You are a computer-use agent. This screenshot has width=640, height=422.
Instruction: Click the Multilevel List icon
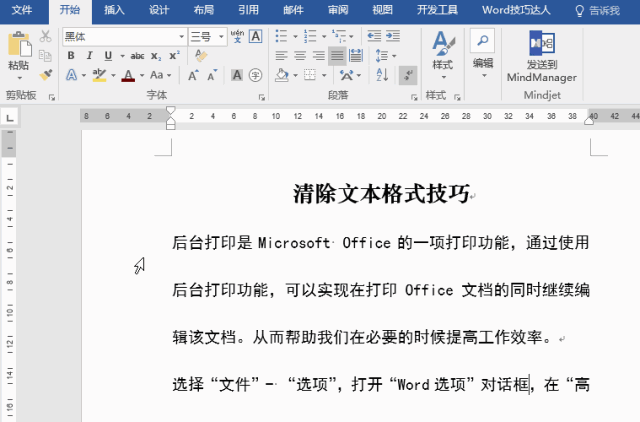(339, 36)
